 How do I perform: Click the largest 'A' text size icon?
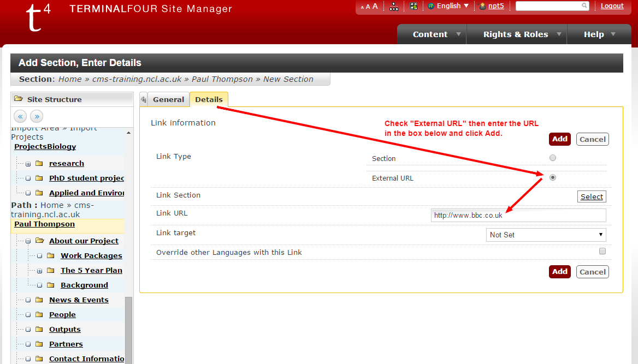click(x=375, y=6)
